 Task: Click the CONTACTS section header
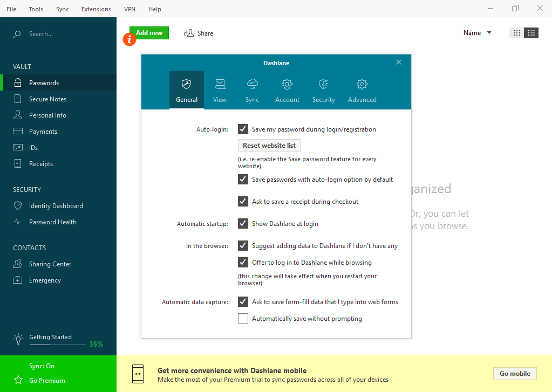(30, 248)
